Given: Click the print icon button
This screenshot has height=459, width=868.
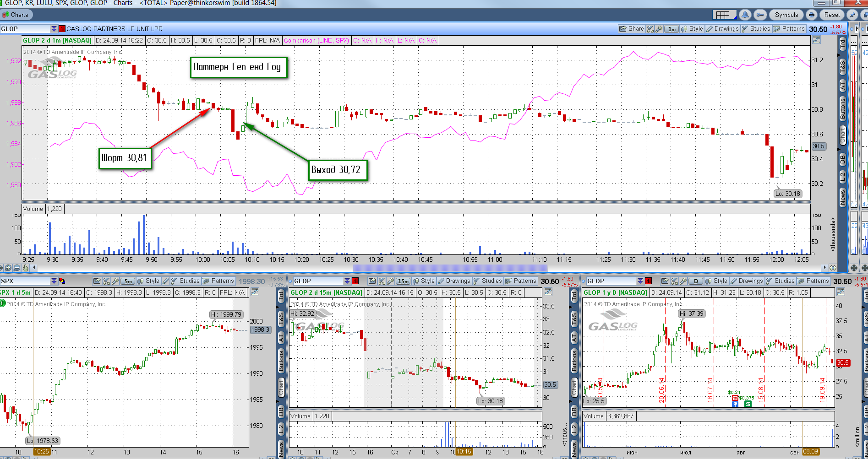Looking at the screenshot, I should (812, 15).
